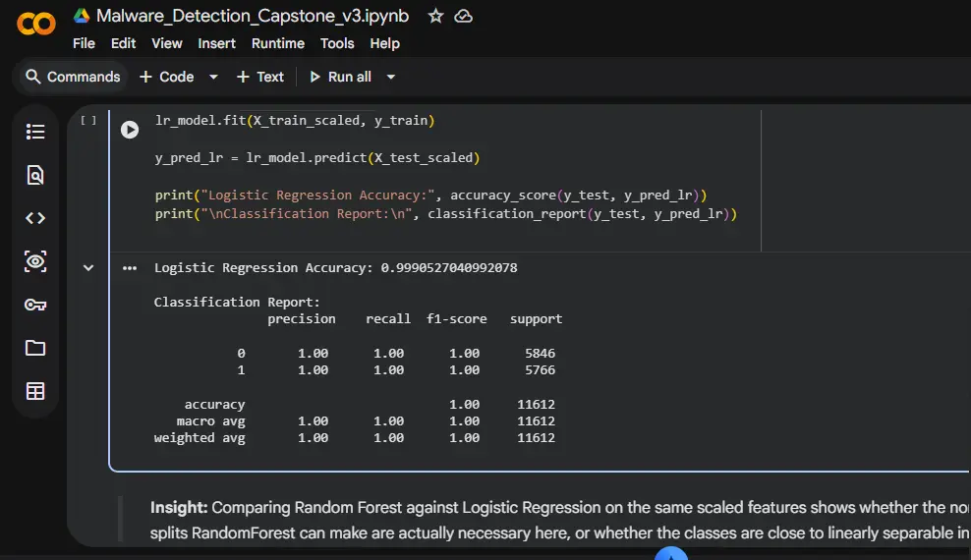Click the 'precision' column header
The height and width of the screenshot is (560, 971).
pyautogui.click(x=302, y=318)
